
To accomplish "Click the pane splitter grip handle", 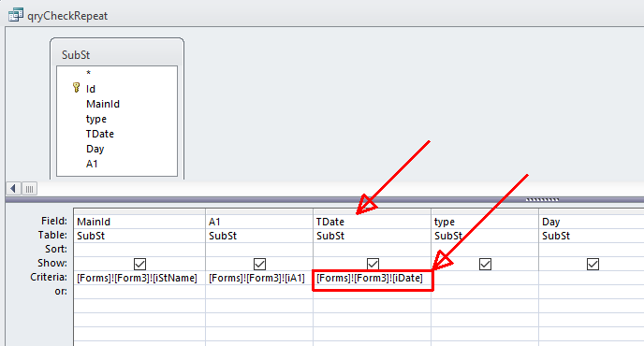I will (542, 200).
